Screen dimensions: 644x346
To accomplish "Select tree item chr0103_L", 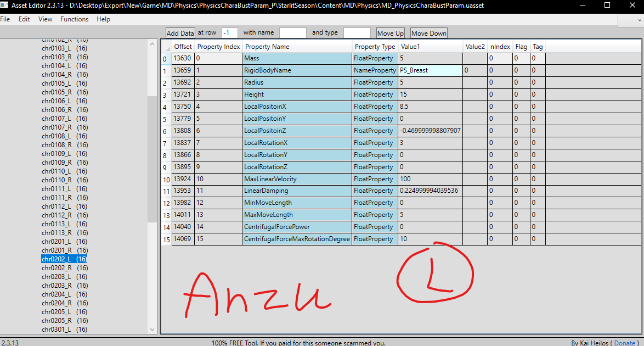I will (x=65, y=48).
